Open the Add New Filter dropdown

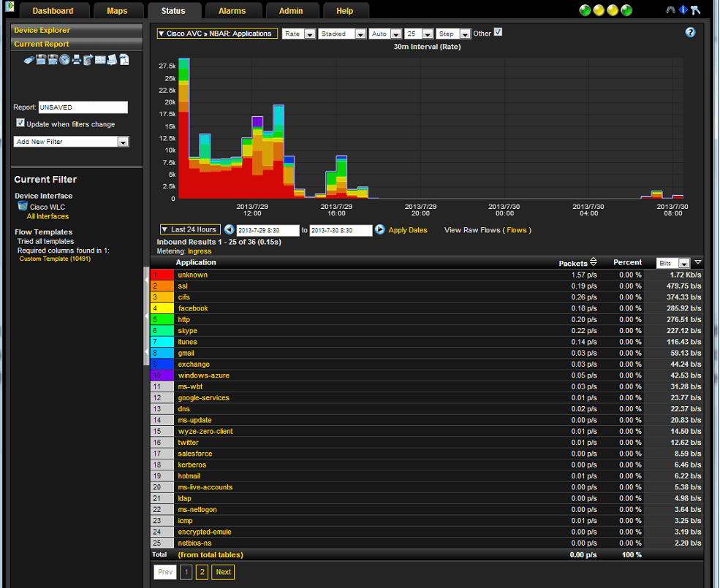(x=71, y=142)
